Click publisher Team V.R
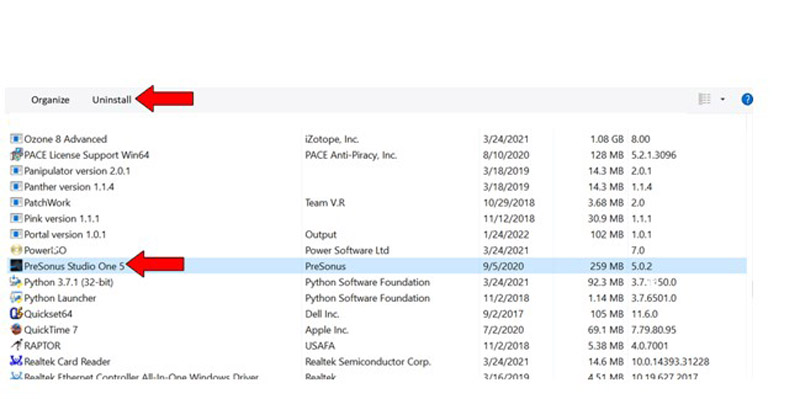 pyautogui.click(x=325, y=203)
